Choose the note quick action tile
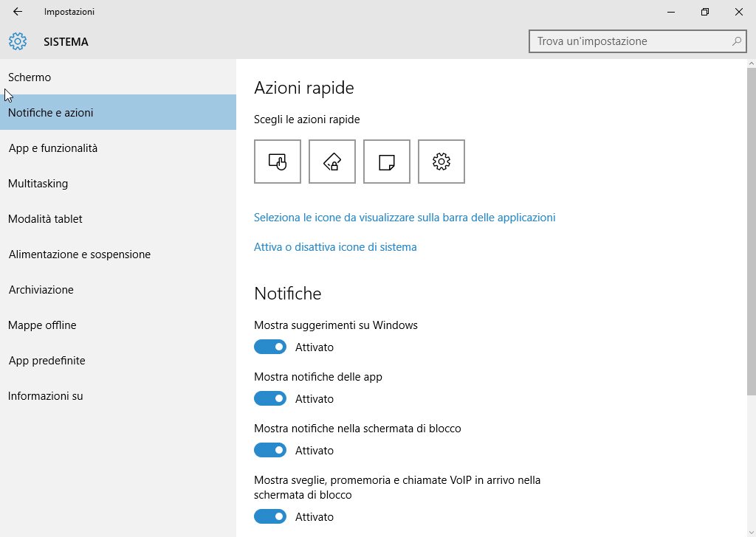The image size is (756, 537). click(387, 162)
